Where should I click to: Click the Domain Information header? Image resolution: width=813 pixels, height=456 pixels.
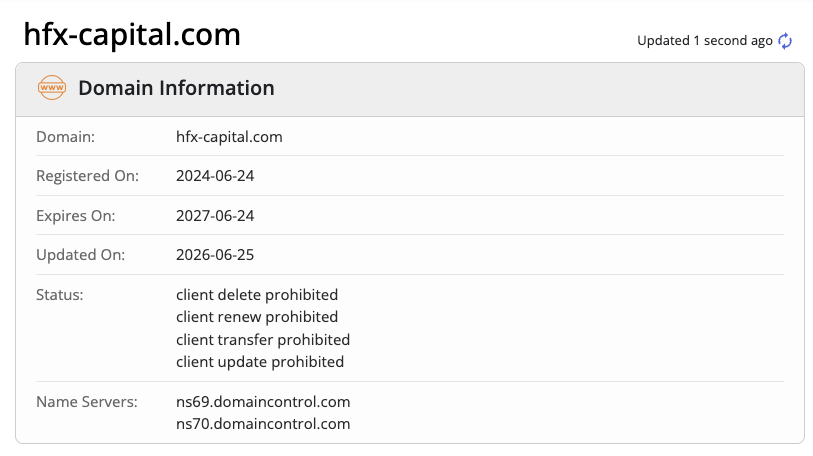[176, 88]
